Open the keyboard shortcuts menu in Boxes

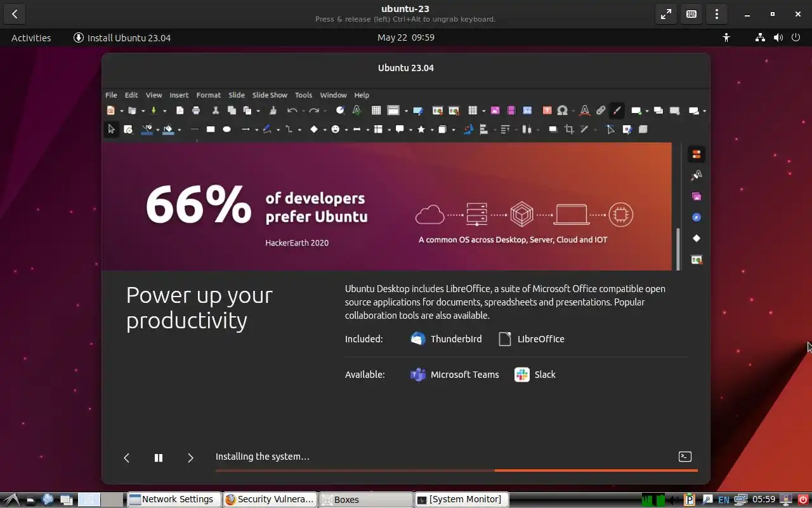tap(691, 14)
